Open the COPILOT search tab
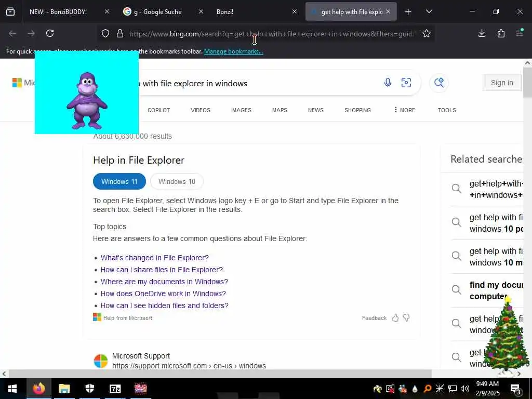This screenshot has height=399, width=532. coord(159,110)
